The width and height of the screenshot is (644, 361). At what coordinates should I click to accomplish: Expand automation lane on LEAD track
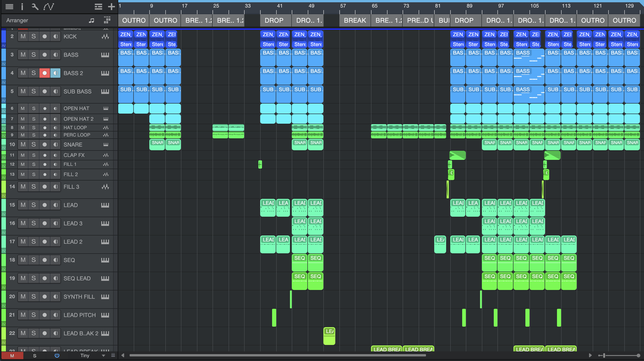click(4, 214)
